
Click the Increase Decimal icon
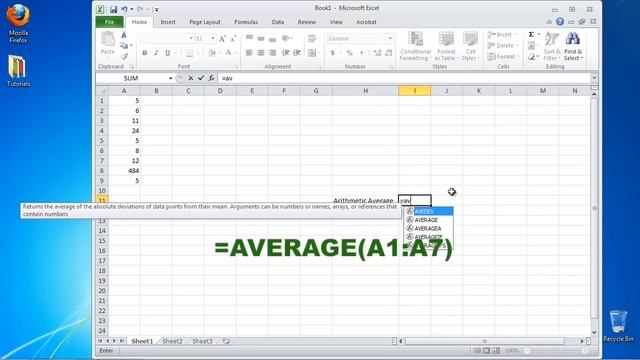click(377, 53)
